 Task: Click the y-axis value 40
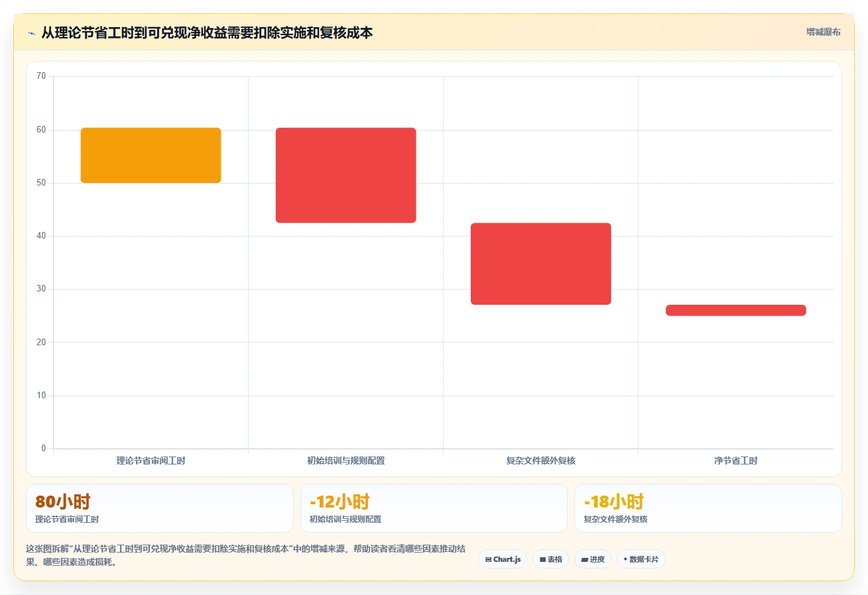click(x=41, y=236)
